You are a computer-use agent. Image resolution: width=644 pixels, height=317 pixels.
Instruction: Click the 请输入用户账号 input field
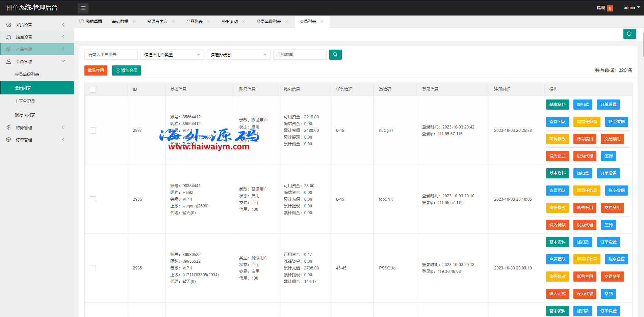pyautogui.click(x=111, y=55)
